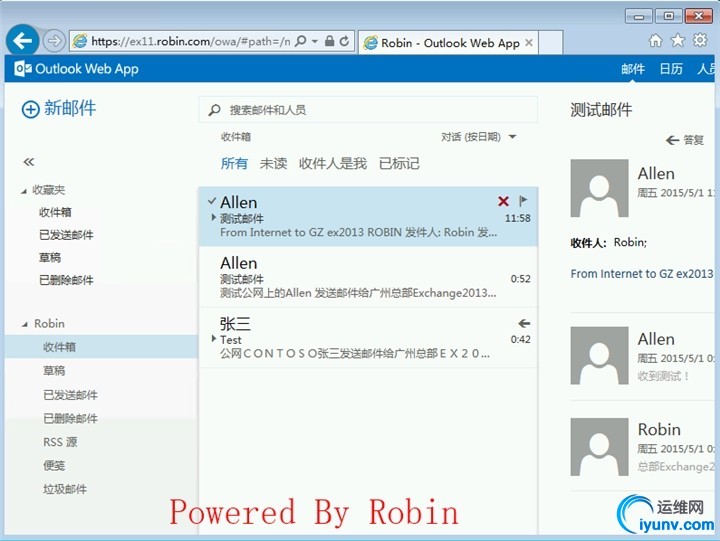Select the 未读 unread filter
Image resolution: width=720 pixels, height=541 pixels.
(273, 163)
